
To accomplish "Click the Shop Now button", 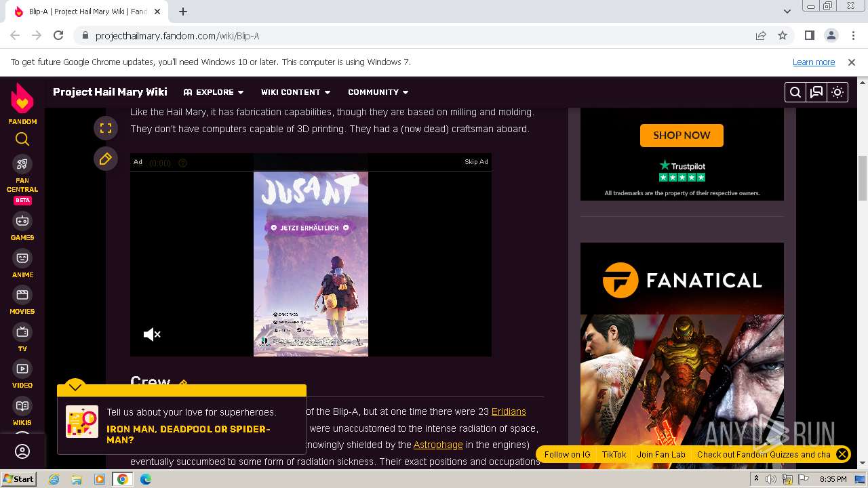I will point(682,135).
